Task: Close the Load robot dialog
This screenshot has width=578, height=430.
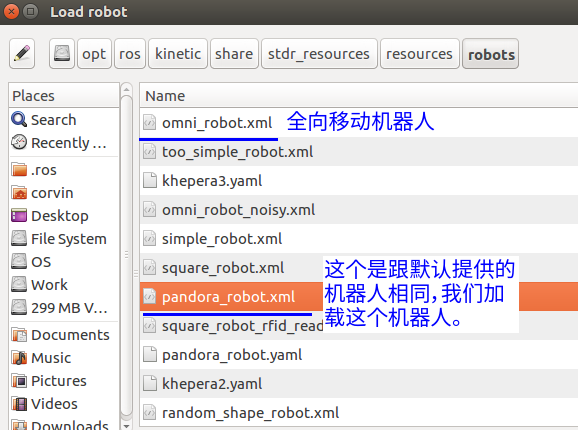Action: coord(11,12)
